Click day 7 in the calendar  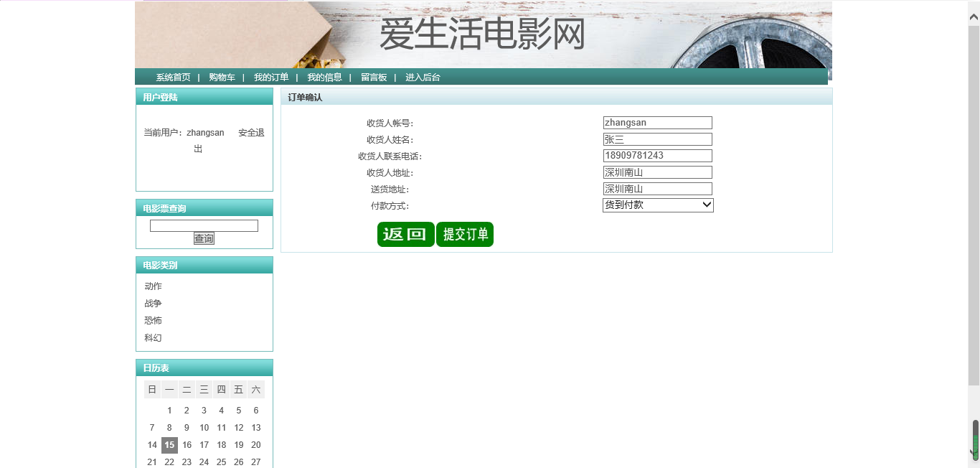(x=152, y=428)
